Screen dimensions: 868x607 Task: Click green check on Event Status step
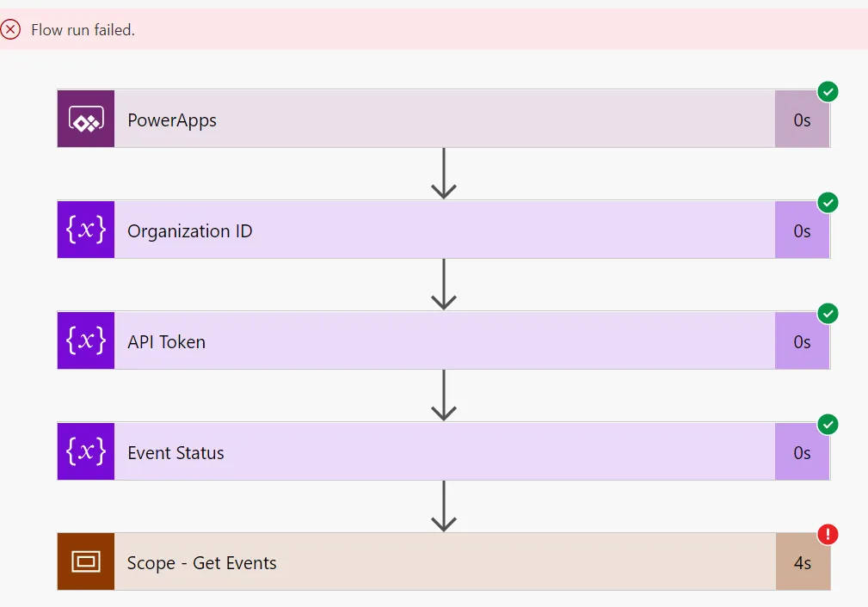[828, 424]
